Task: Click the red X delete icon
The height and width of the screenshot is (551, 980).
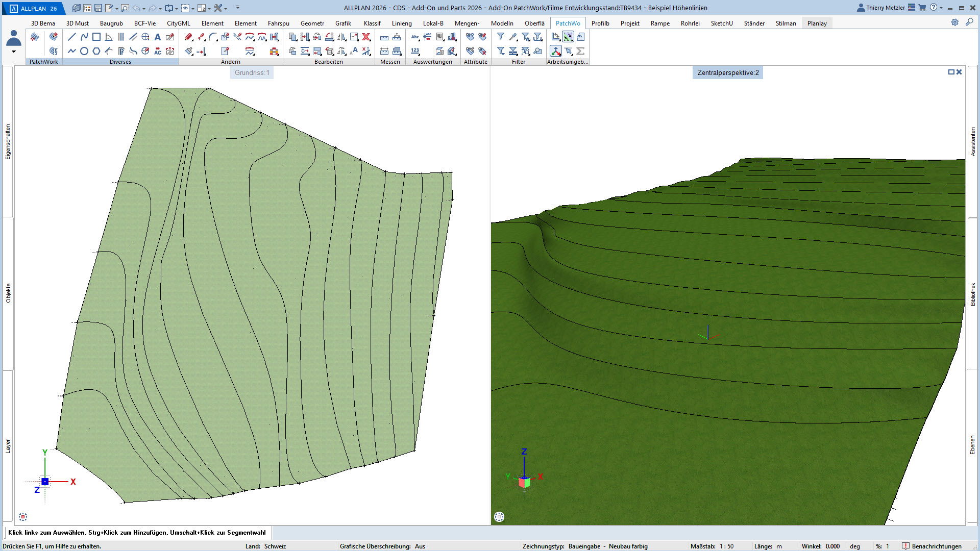Action: (x=366, y=37)
